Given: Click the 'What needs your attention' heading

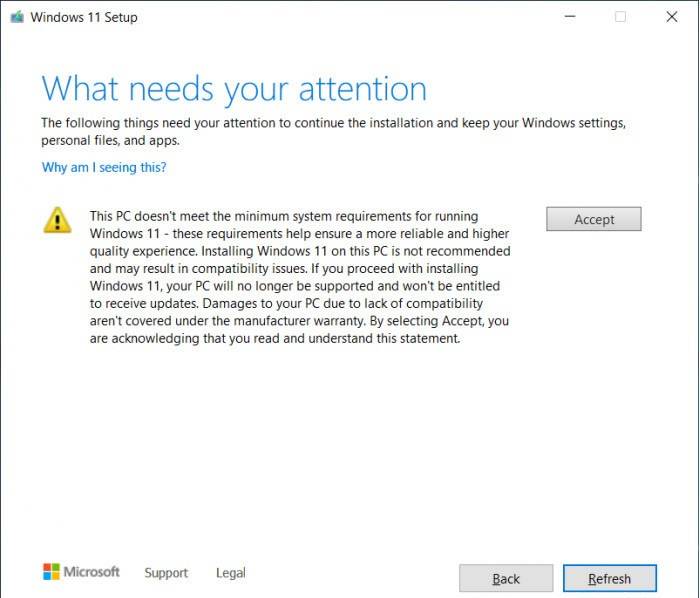Looking at the screenshot, I should [234, 89].
